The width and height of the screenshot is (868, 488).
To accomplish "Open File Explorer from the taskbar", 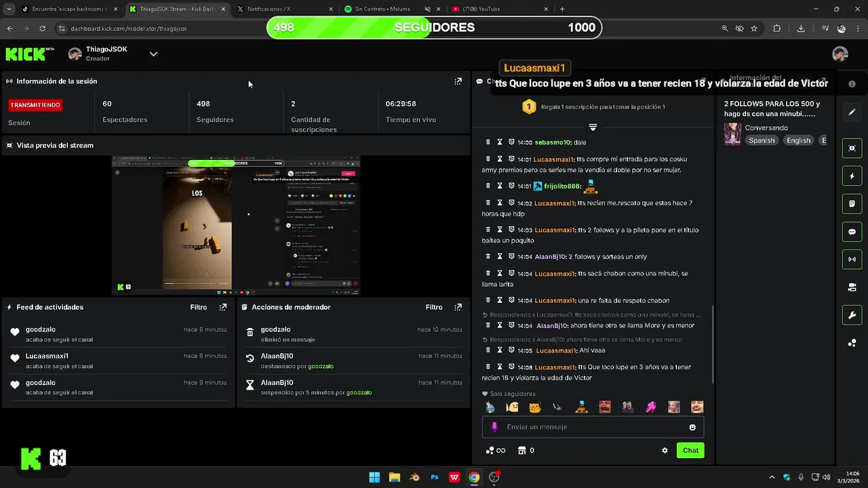I will [x=395, y=477].
